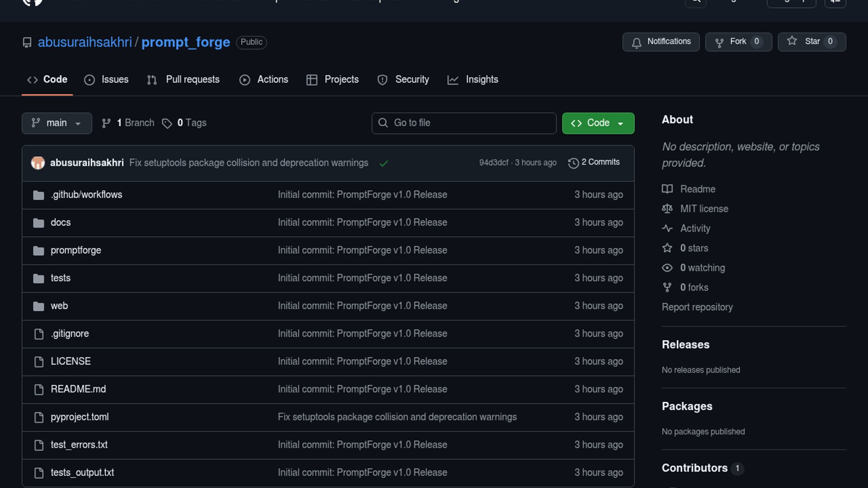Click the Notifications bell button
The image size is (868, 488).
click(x=660, y=42)
